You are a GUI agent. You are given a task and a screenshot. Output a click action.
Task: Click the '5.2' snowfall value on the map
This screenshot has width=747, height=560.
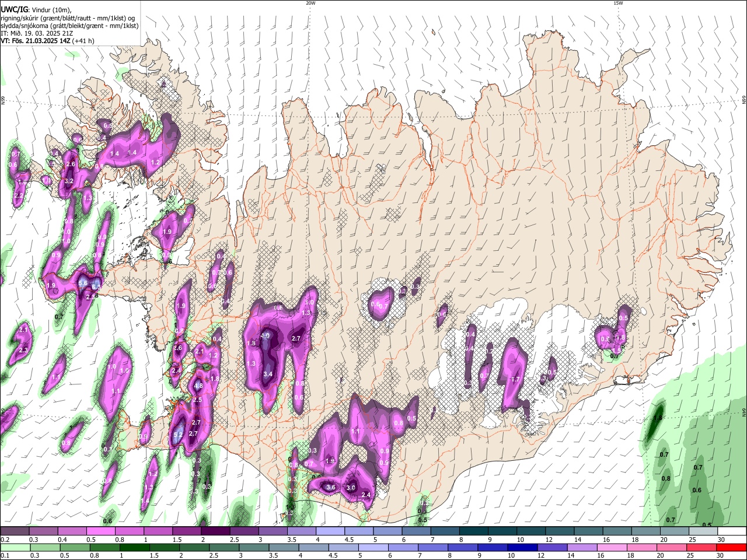click(x=179, y=435)
